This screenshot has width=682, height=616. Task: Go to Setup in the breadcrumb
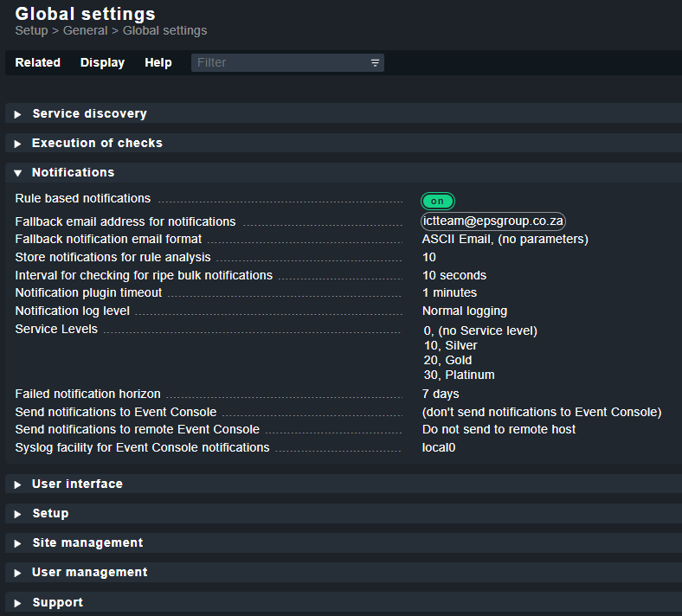pos(31,31)
